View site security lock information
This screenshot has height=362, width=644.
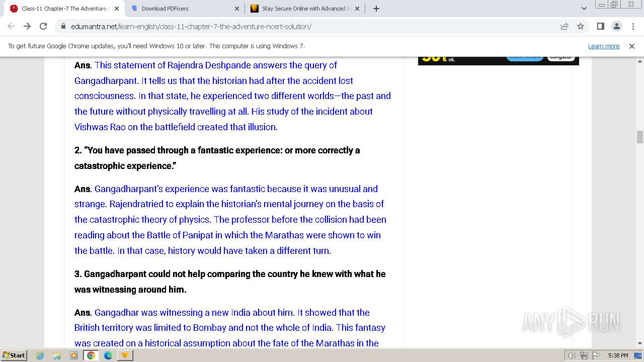(63, 26)
